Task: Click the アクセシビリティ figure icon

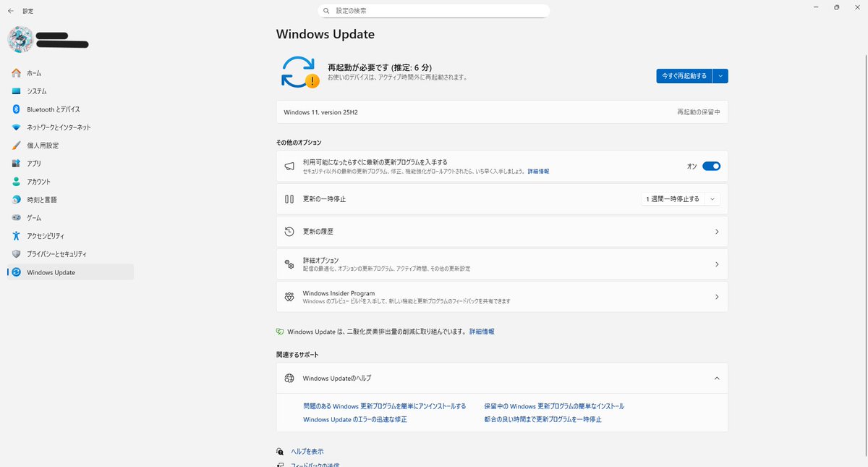Action: (16, 236)
